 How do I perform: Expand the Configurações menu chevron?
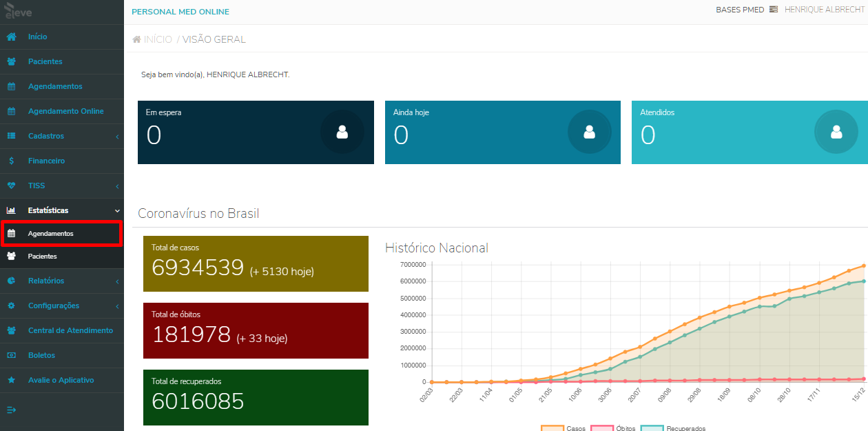coord(117,306)
